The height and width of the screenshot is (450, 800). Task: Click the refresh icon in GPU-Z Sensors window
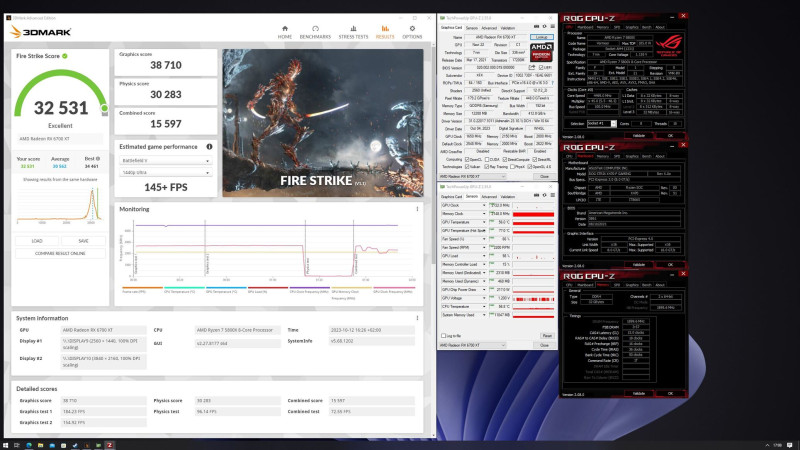[544, 195]
